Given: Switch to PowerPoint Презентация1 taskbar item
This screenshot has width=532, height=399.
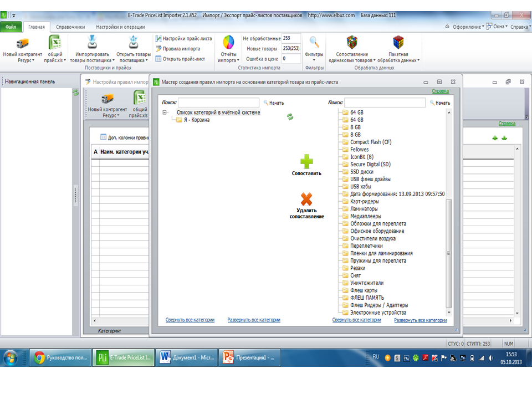Looking at the screenshot, I should tap(249, 357).
